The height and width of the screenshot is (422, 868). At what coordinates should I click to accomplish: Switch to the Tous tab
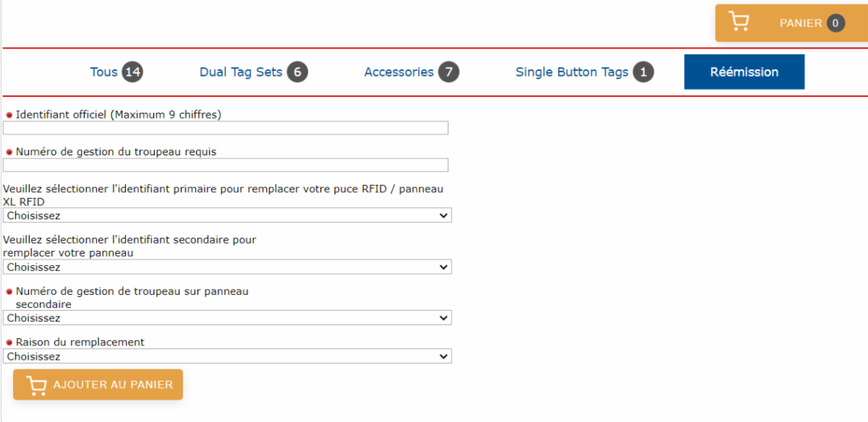tap(103, 72)
